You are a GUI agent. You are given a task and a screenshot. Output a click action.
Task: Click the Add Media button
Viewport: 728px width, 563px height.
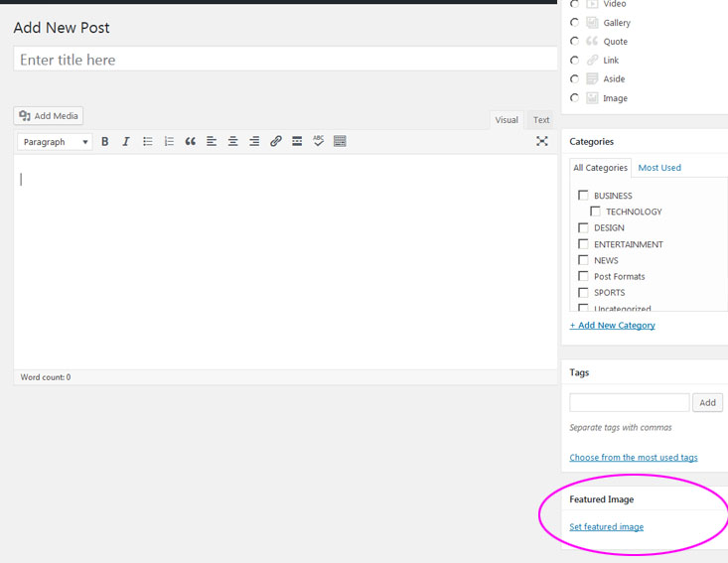(49, 116)
